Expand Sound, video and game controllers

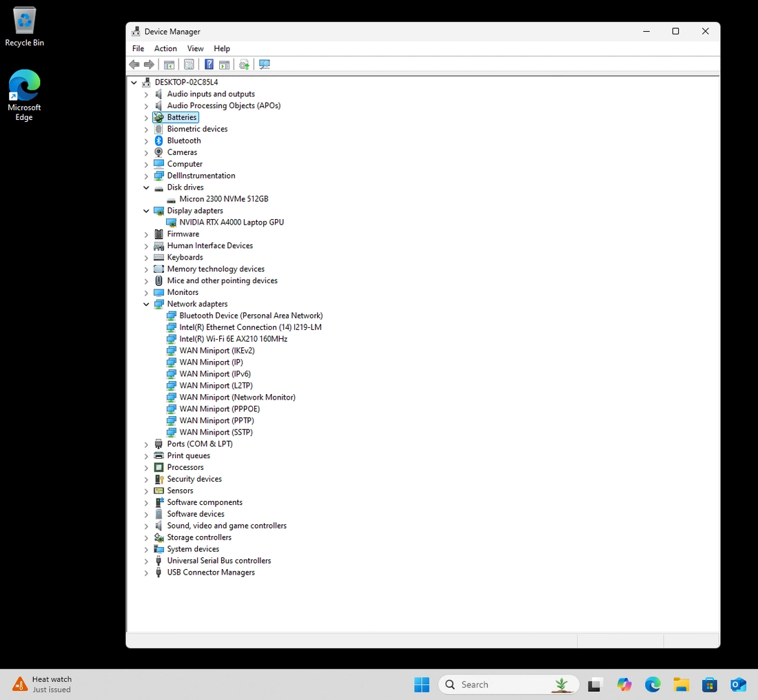click(x=146, y=526)
